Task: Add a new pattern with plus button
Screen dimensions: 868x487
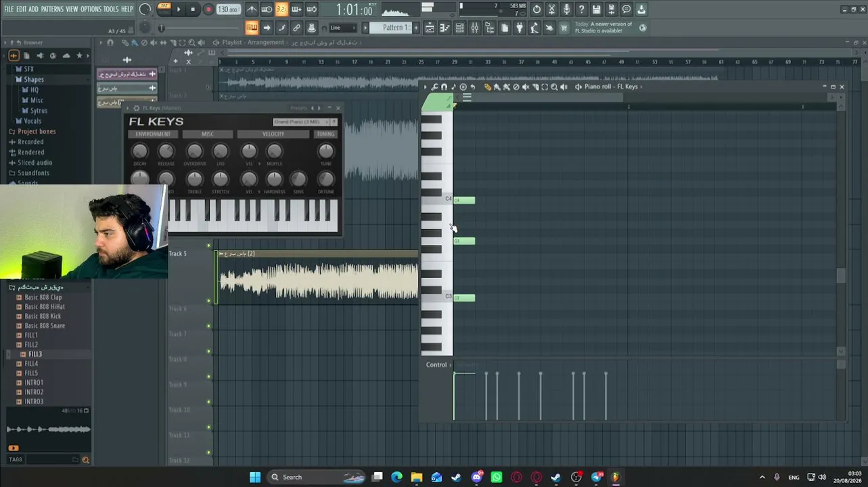Action: pyautogui.click(x=415, y=28)
